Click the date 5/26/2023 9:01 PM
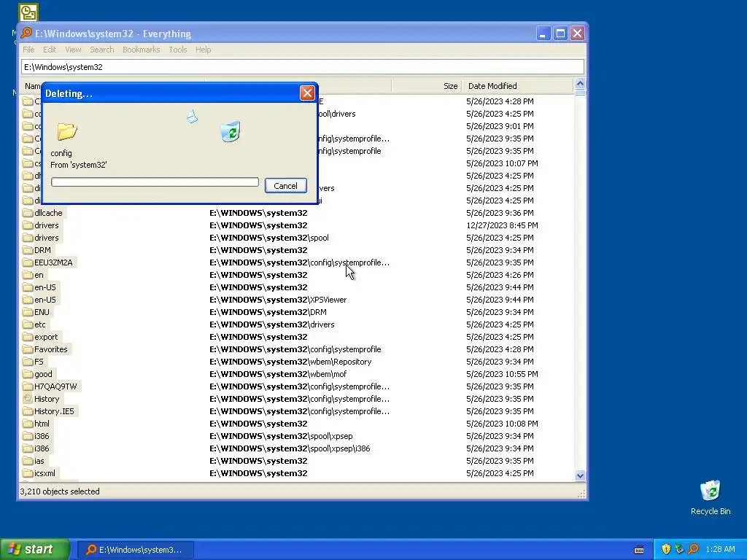Image resolution: width=747 pixels, height=560 pixels. click(500, 126)
